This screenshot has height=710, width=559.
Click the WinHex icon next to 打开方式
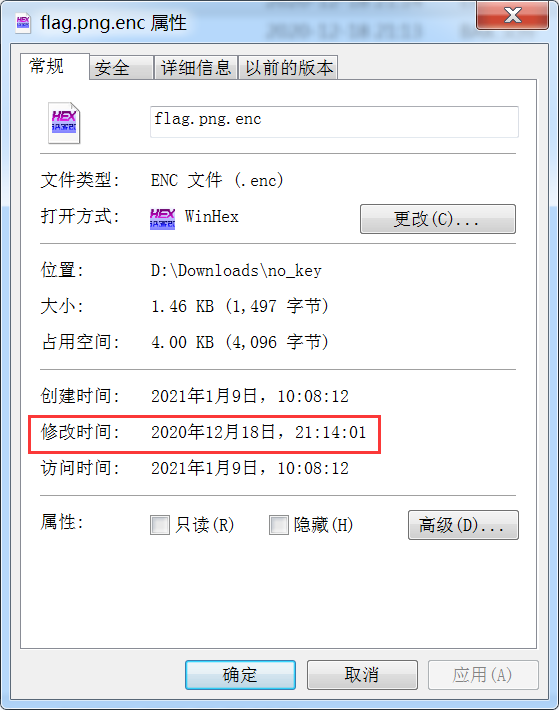[162, 219]
